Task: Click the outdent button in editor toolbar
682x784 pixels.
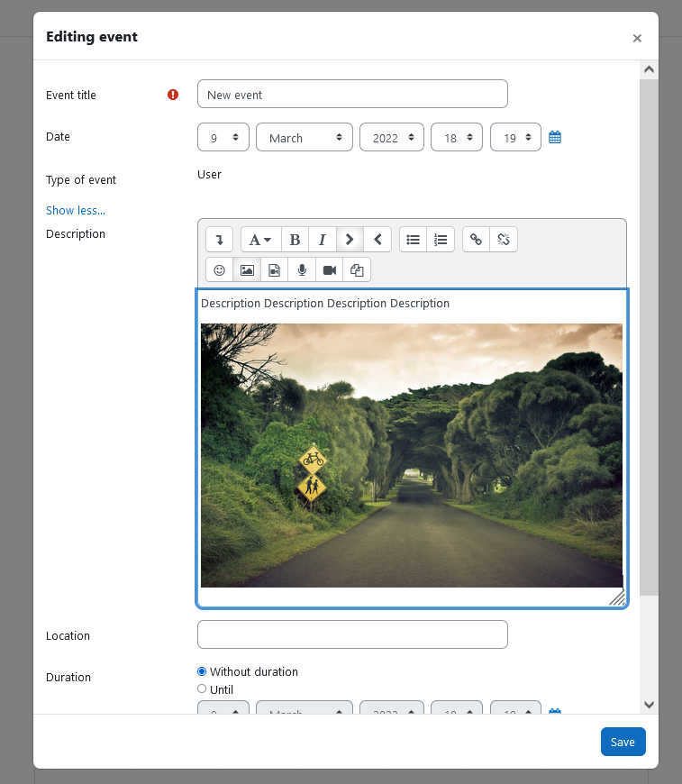Action: tap(377, 240)
